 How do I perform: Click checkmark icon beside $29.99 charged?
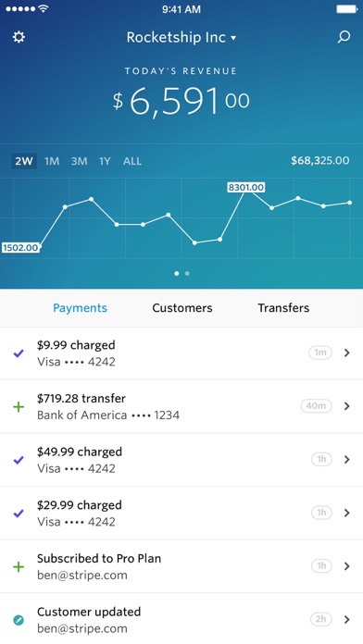point(19,514)
